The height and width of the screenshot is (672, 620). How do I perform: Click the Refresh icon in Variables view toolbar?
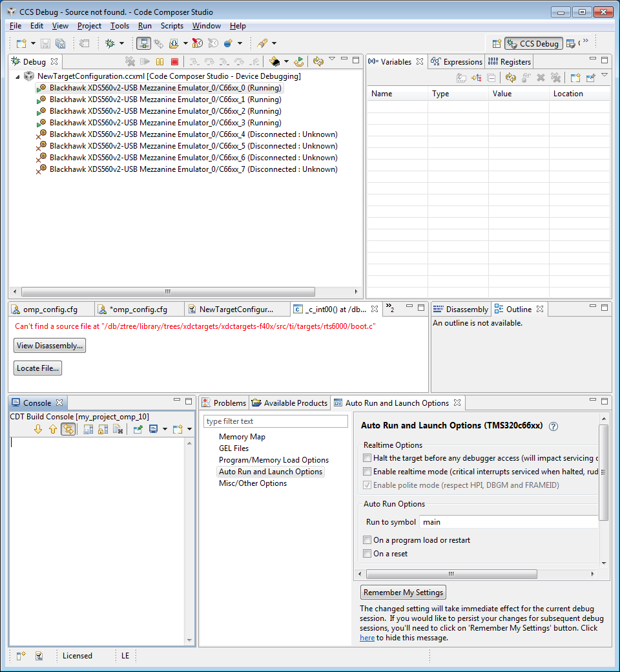(510, 78)
